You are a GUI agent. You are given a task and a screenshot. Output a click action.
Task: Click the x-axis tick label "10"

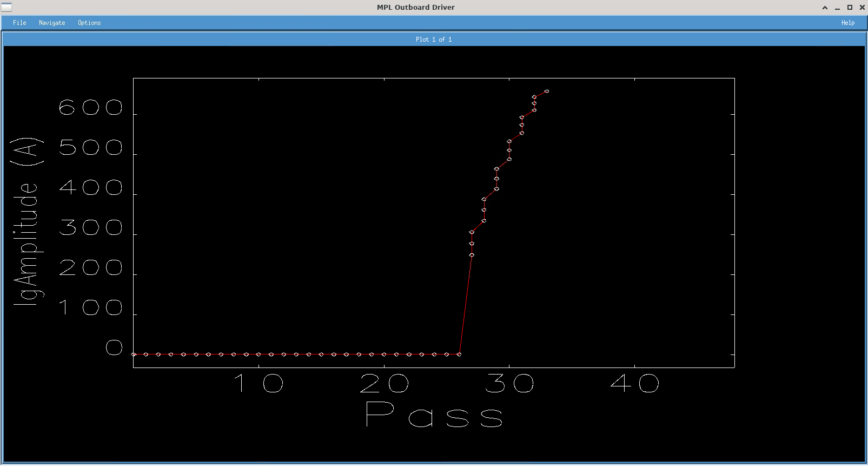259,384
